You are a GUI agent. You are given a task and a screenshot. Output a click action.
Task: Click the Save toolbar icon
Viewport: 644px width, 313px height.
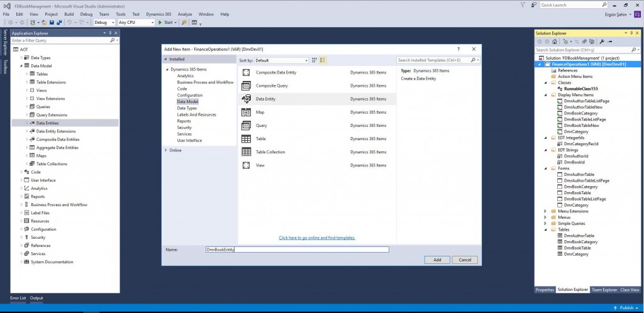[52, 23]
